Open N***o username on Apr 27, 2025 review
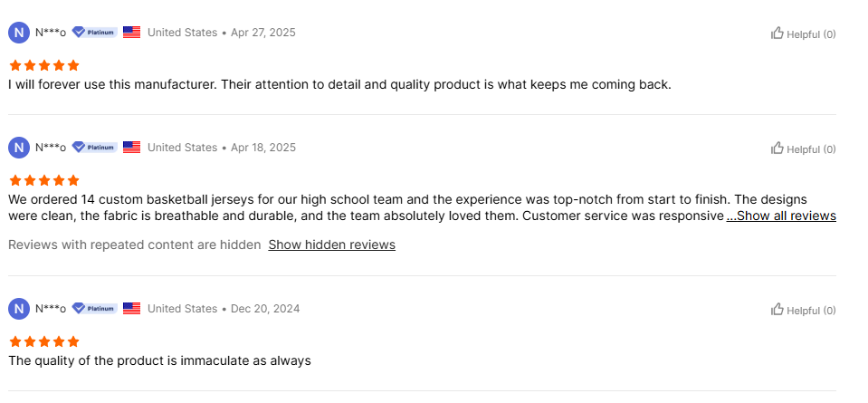The height and width of the screenshot is (403, 868). 51,33
